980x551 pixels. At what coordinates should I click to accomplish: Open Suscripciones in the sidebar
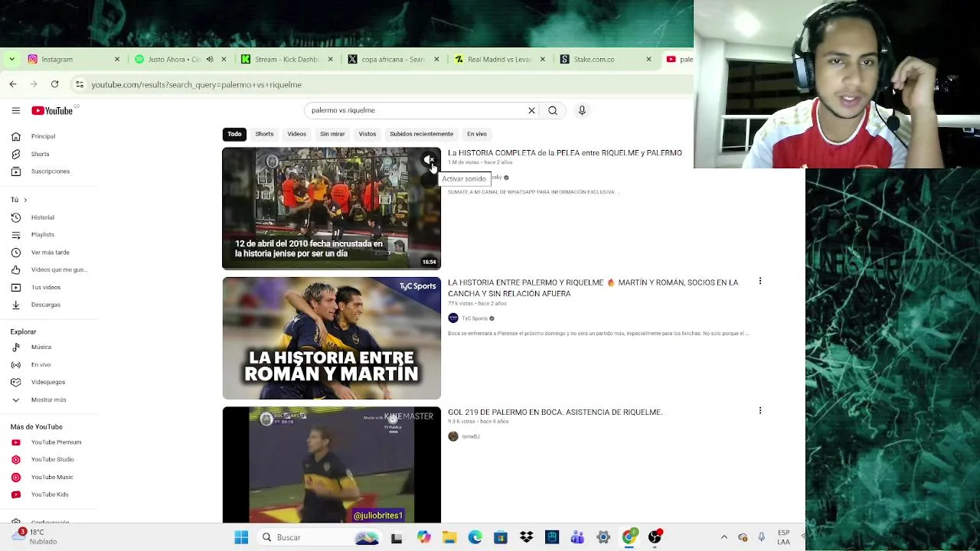[x=49, y=171]
